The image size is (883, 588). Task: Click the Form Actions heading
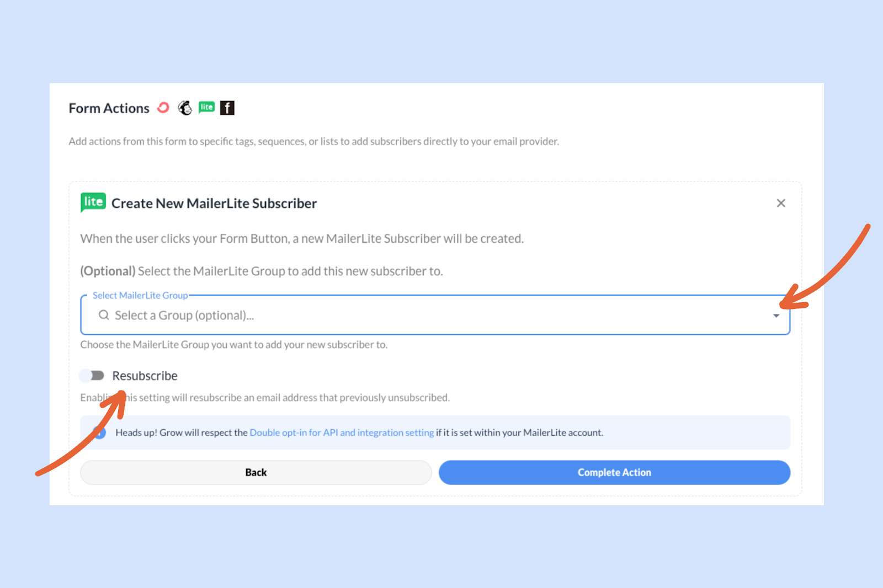(x=109, y=108)
